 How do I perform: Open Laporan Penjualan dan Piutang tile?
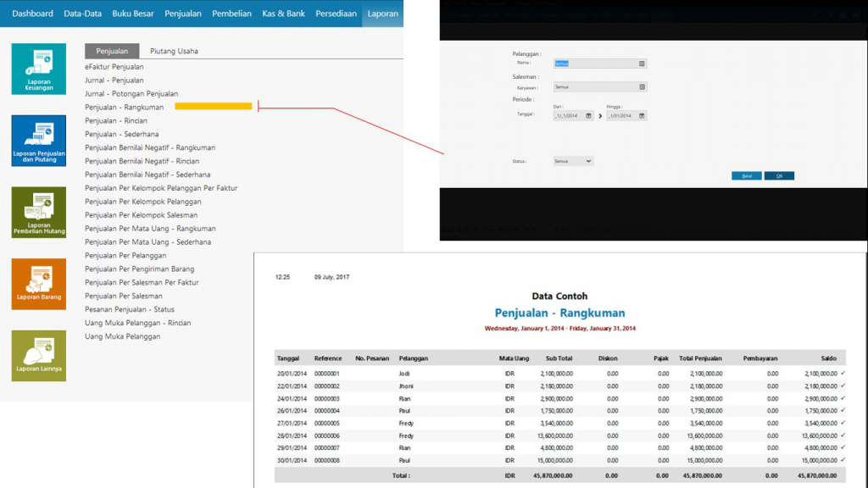38,141
